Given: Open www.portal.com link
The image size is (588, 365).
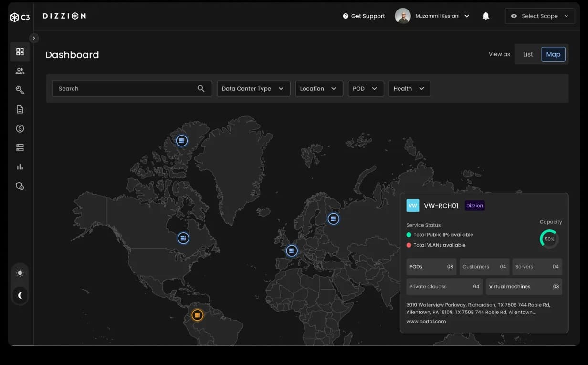Looking at the screenshot, I should (426, 321).
